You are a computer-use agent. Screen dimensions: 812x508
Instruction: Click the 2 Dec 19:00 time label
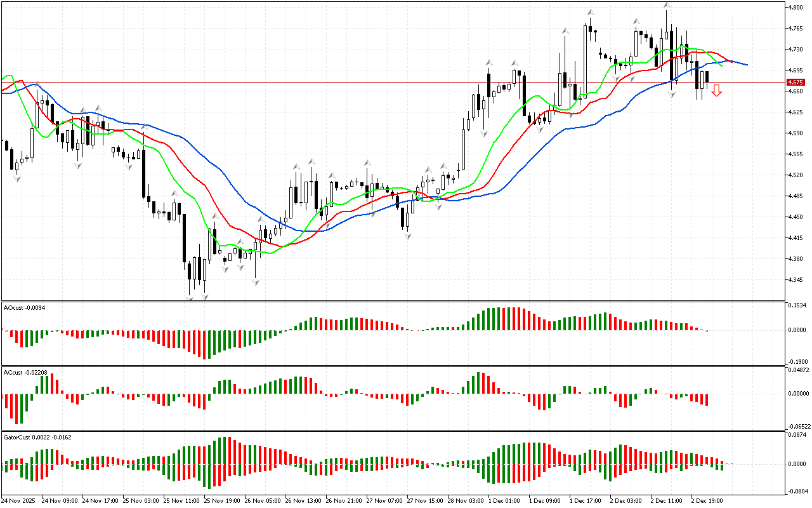(x=706, y=500)
